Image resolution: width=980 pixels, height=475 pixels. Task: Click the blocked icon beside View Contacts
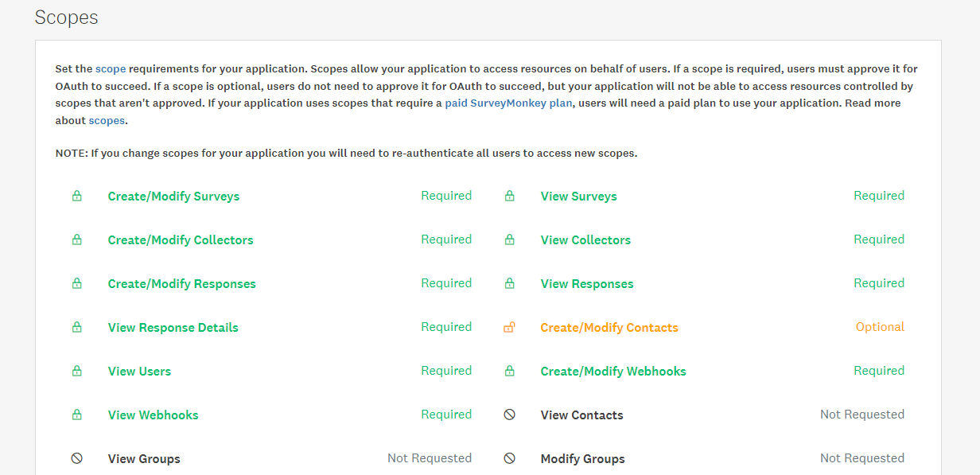click(510, 415)
